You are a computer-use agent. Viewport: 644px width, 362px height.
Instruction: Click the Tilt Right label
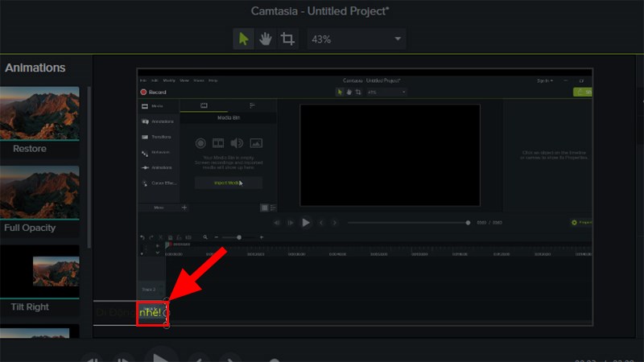coord(30,307)
